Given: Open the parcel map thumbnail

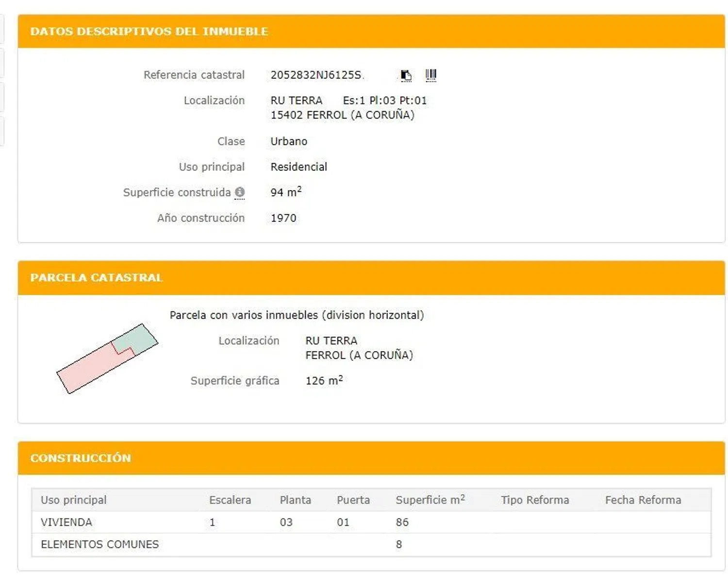Looking at the screenshot, I should click(x=107, y=358).
